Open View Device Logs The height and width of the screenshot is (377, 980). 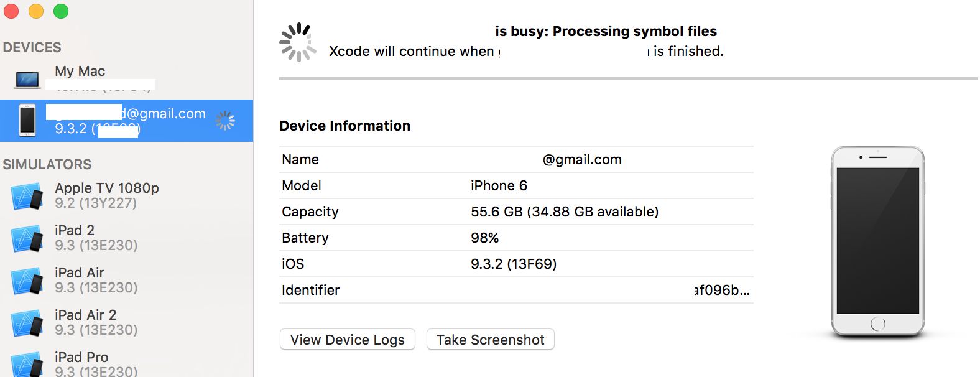[347, 340]
